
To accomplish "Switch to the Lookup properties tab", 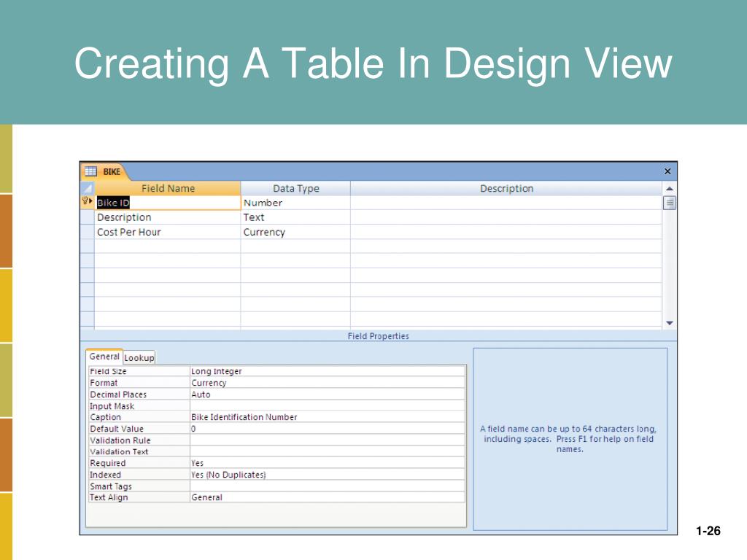I will (x=139, y=357).
